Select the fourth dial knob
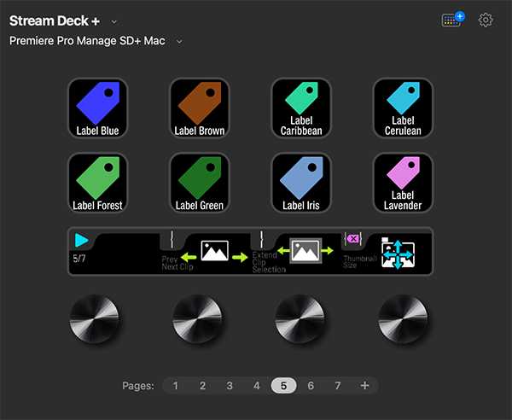Screen dimensions: 512x420 [403, 318]
